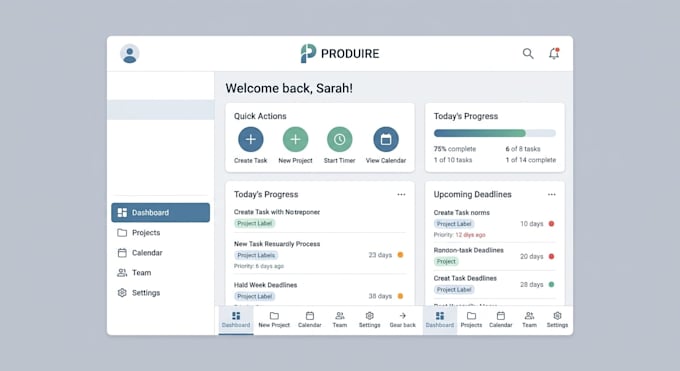
Task: Click Project Label tag under Create Task norms
Action: point(454,224)
